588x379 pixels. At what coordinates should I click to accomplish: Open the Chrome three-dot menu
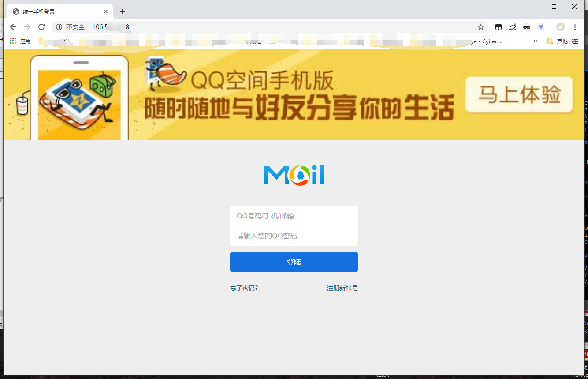(x=575, y=27)
